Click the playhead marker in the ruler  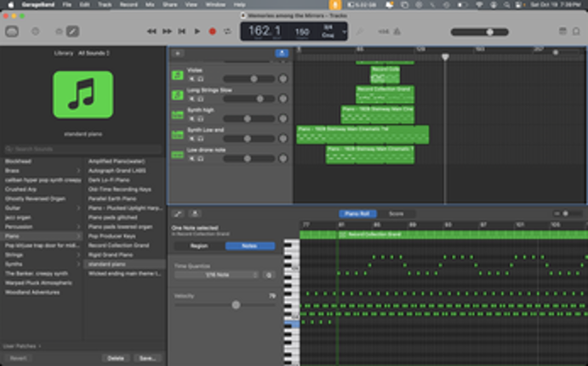(445, 57)
